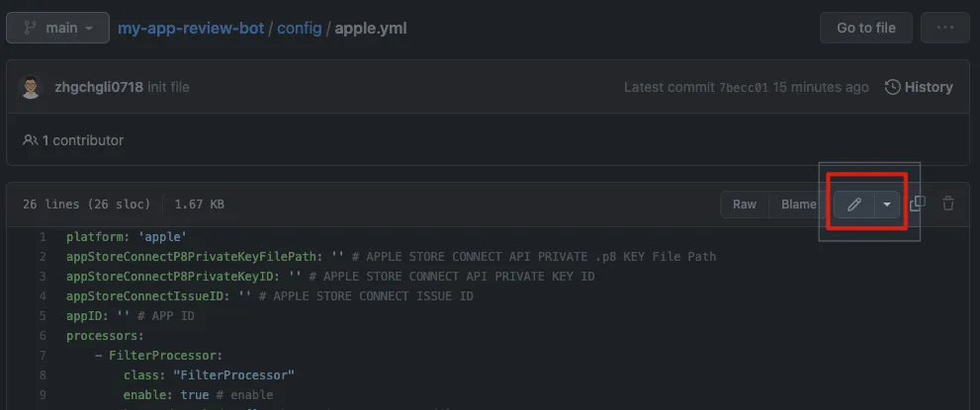
Task: Click the Go to file button
Action: (865, 28)
